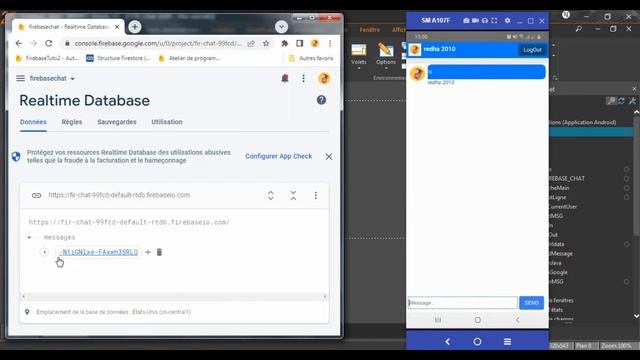Open -N1iGNIxe-FAxmh3SRLD key link
640x360 pixels.
coord(98,252)
